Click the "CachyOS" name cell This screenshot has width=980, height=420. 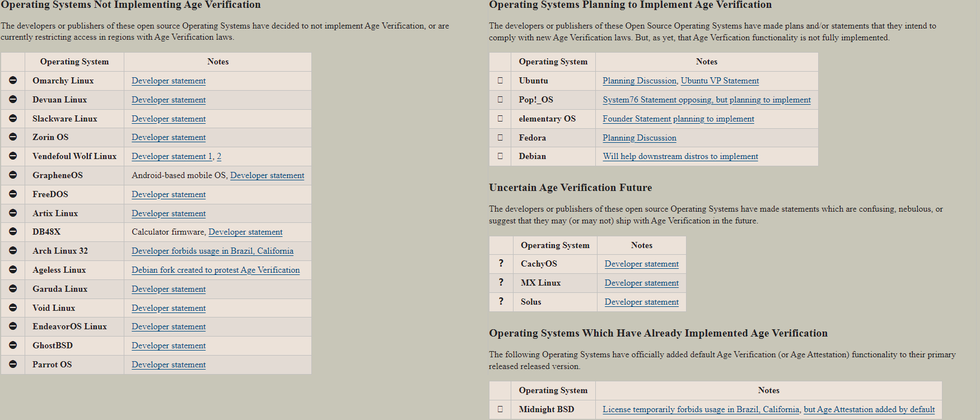click(x=539, y=264)
